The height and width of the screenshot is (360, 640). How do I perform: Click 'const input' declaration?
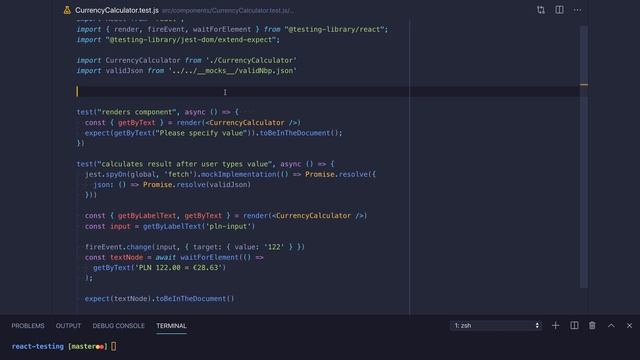(108, 226)
